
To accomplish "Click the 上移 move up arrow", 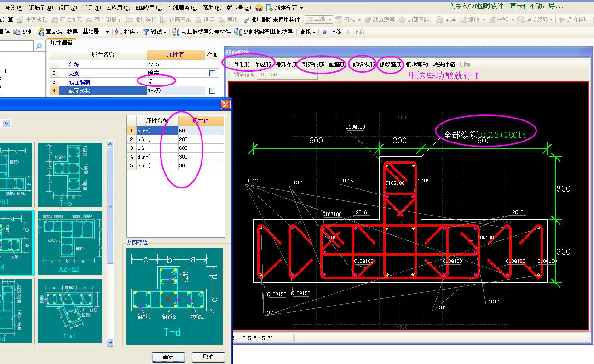I will 325,32.
